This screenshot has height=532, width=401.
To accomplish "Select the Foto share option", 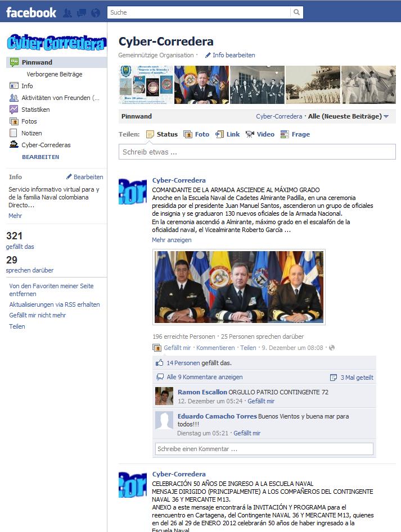I will [196, 134].
